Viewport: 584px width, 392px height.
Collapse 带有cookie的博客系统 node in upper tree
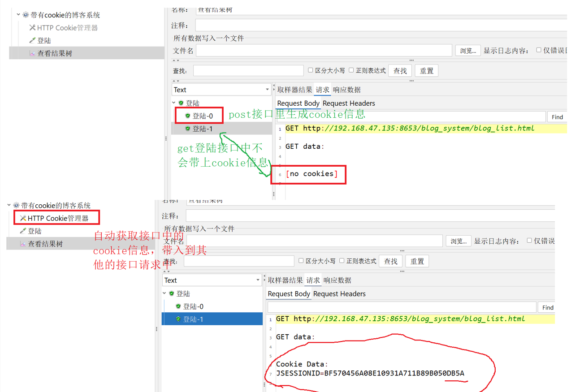pyautogui.click(x=18, y=15)
